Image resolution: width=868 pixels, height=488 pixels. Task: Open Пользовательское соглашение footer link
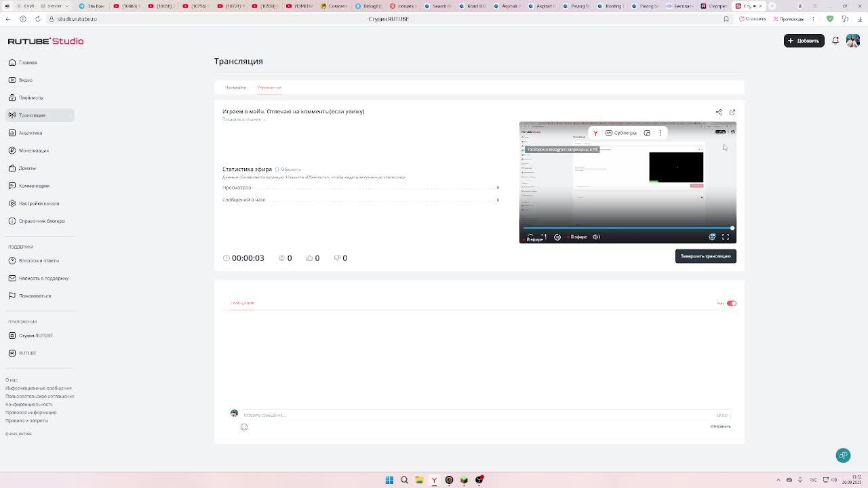click(40, 396)
